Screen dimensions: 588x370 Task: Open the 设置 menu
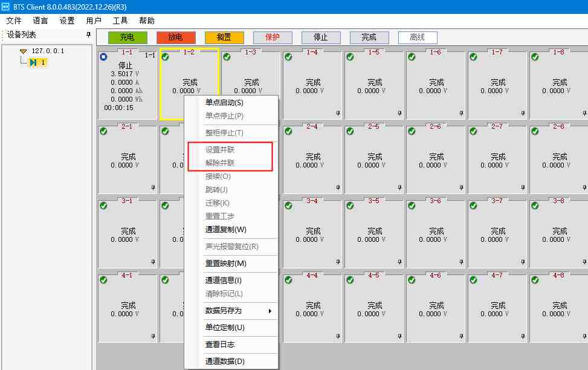[x=67, y=21]
